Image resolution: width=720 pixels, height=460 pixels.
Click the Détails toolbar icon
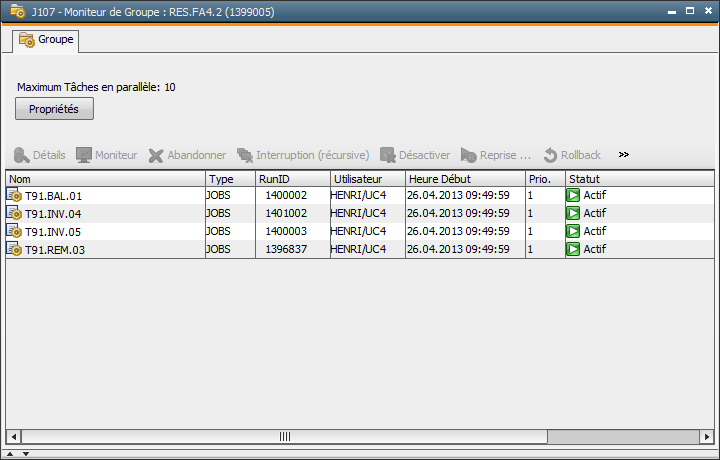(x=22, y=156)
